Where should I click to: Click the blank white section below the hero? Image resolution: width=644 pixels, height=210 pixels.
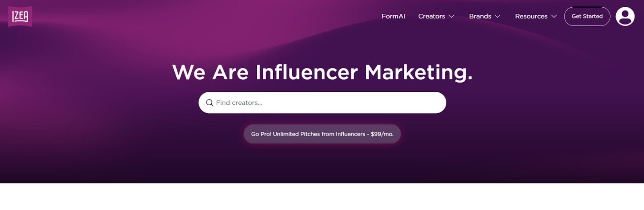click(x=322, y=197)
